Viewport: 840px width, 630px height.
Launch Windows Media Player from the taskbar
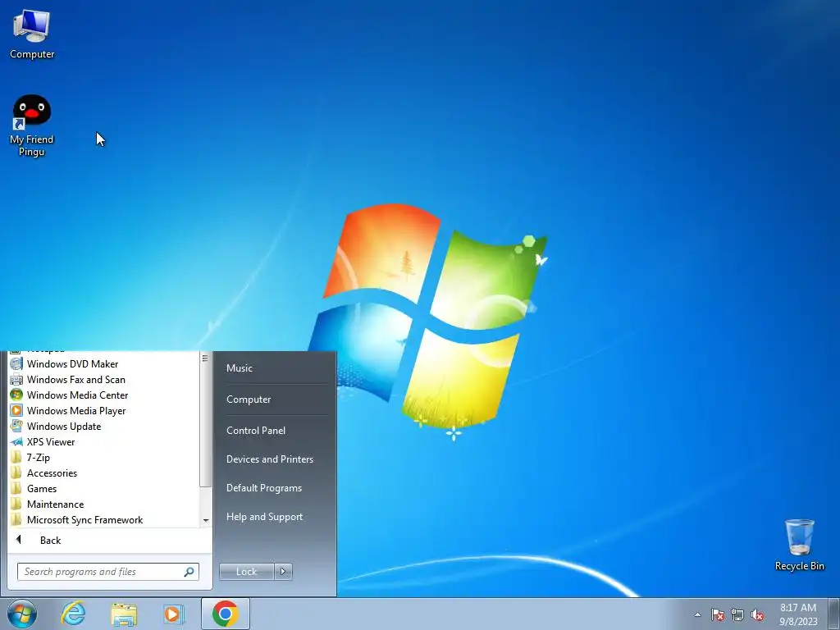[174, 614]
